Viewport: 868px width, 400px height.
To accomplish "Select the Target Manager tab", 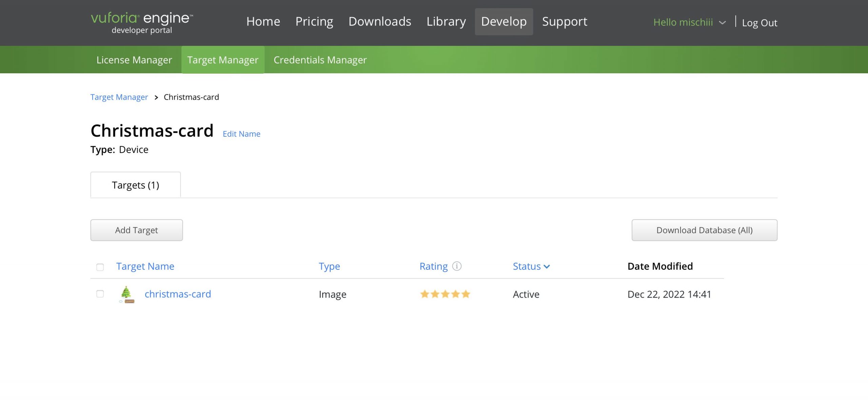I will point(223,60).
